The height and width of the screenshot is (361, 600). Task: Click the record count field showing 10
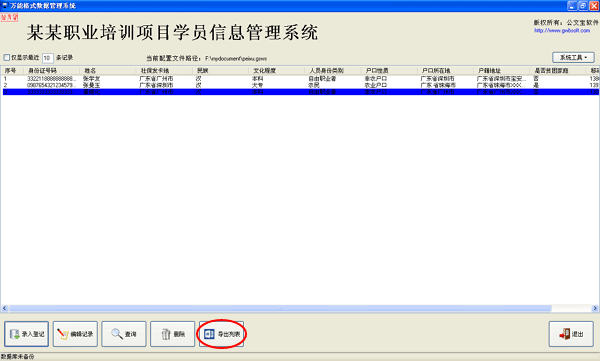pyautogui.click(x=47, y=58)
